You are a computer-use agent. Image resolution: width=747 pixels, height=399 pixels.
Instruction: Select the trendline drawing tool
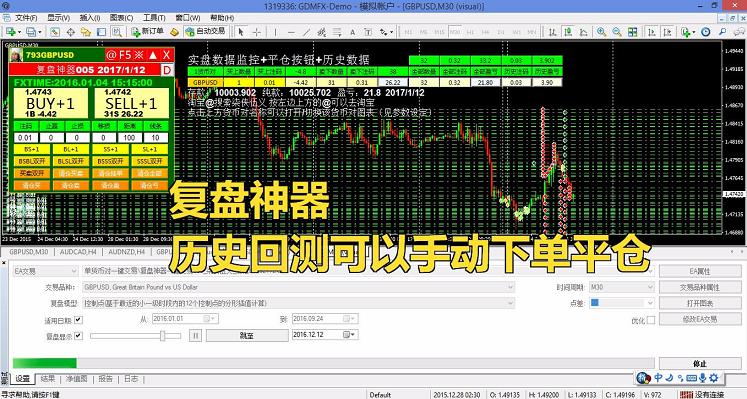pyautogui.click(x=306, y=32)
